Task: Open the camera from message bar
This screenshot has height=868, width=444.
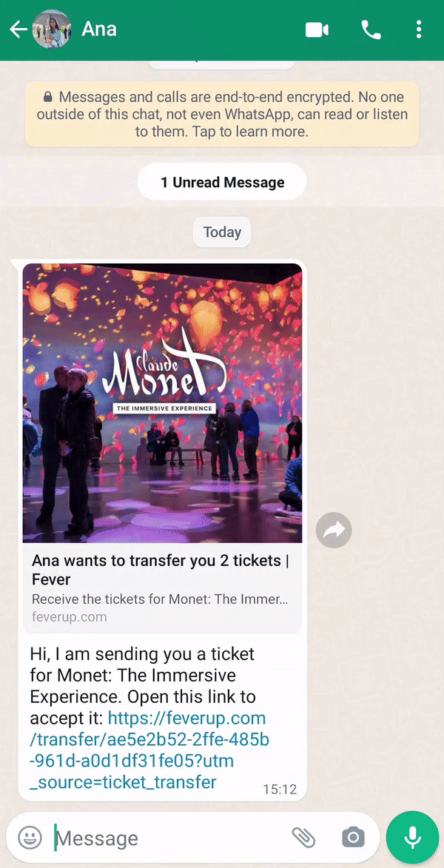Action: (353, 838)
